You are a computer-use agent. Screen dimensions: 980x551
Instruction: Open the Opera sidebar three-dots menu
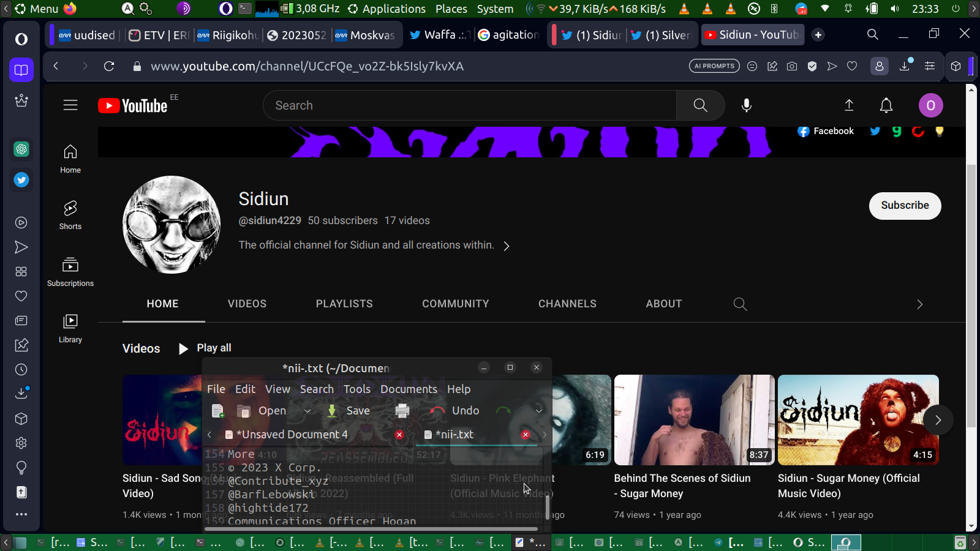21,514
